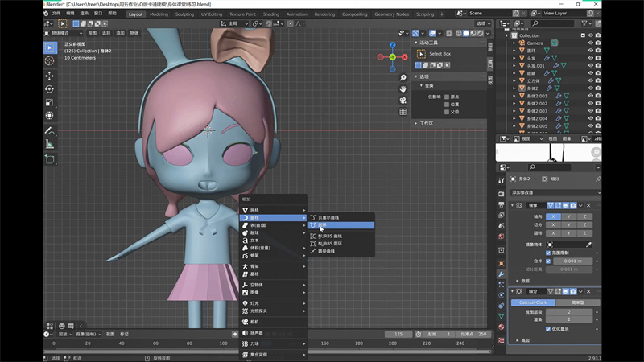This screenshot has width=644, height=362.
Task: Switch to the Modeling workspace tab
Action: 159,14
